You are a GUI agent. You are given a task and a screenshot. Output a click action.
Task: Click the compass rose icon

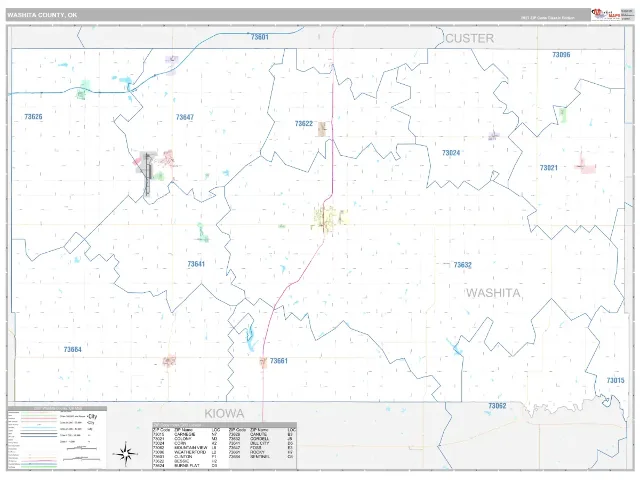coord(126,453)
